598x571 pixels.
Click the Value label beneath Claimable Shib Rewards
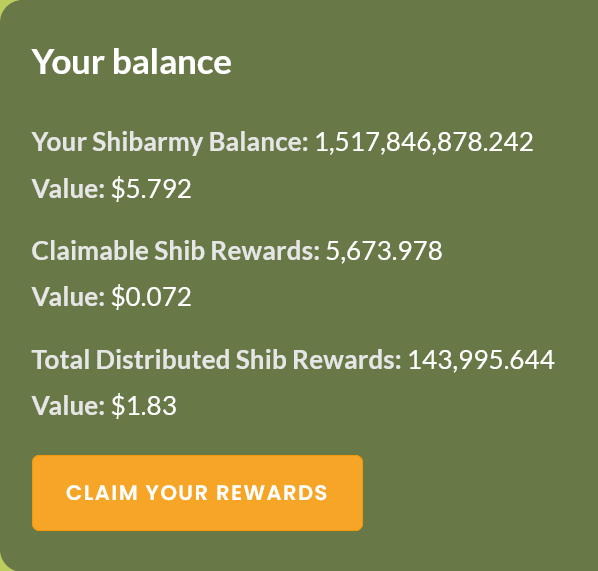(68, 297)
